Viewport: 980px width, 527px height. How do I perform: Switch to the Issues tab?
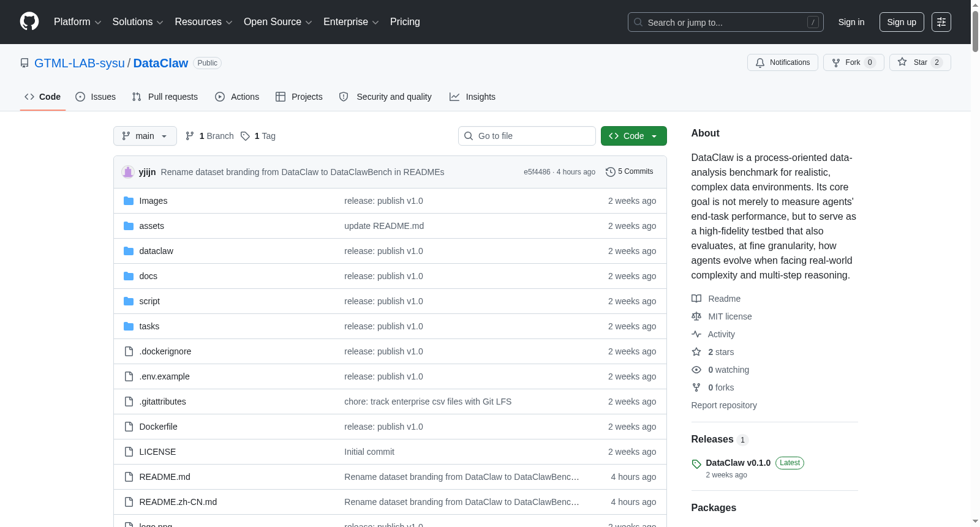(96, 97)
